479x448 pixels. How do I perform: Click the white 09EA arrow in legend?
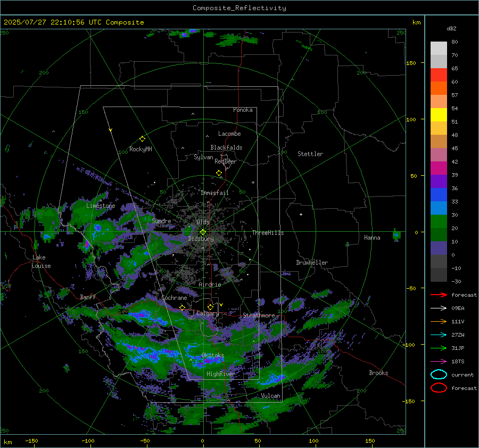[x=439, y=308]
